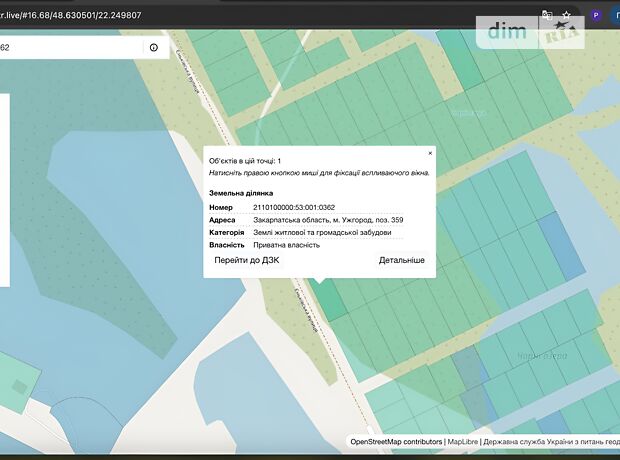Focus the cadastral number search field
The image size is (620, 460).
(70, 47)
